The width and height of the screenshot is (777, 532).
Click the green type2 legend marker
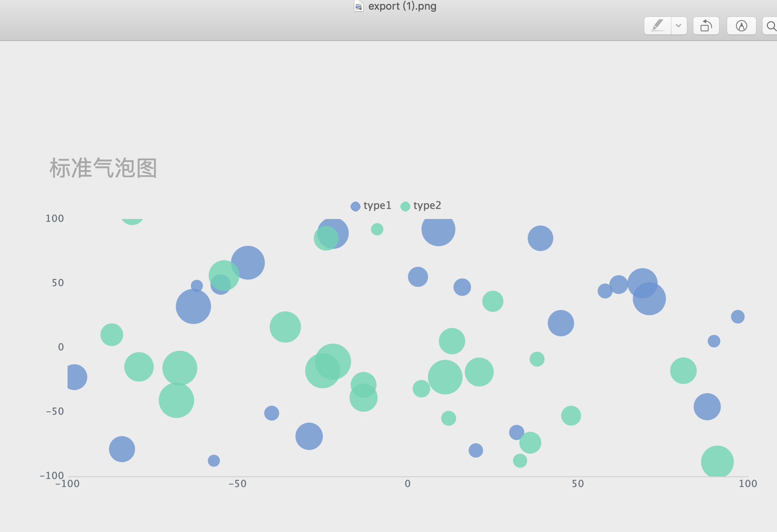click(x=405, y=206)
